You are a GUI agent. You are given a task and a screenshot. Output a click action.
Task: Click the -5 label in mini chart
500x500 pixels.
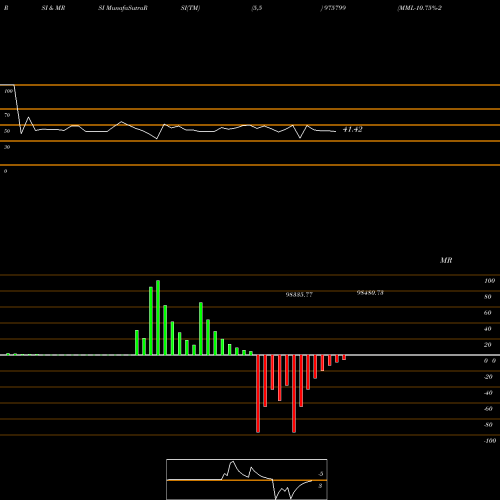[x=321, y=474]
